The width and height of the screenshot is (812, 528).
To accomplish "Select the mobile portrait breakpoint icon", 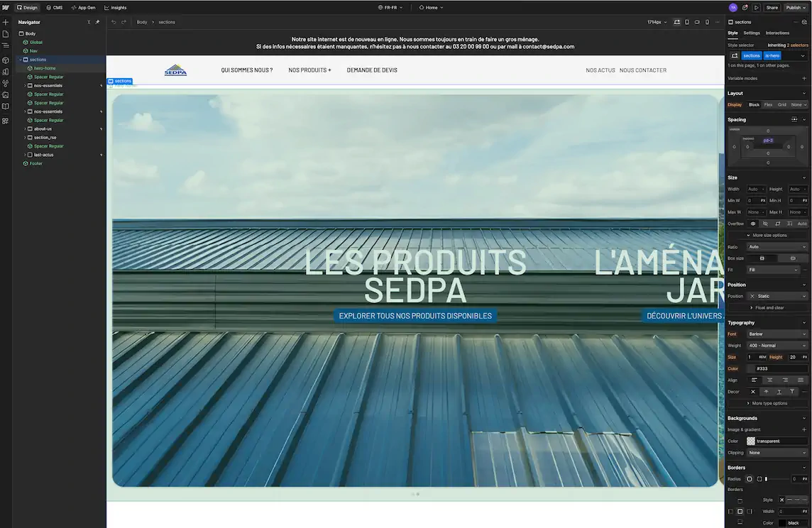I will pos(708,22).
